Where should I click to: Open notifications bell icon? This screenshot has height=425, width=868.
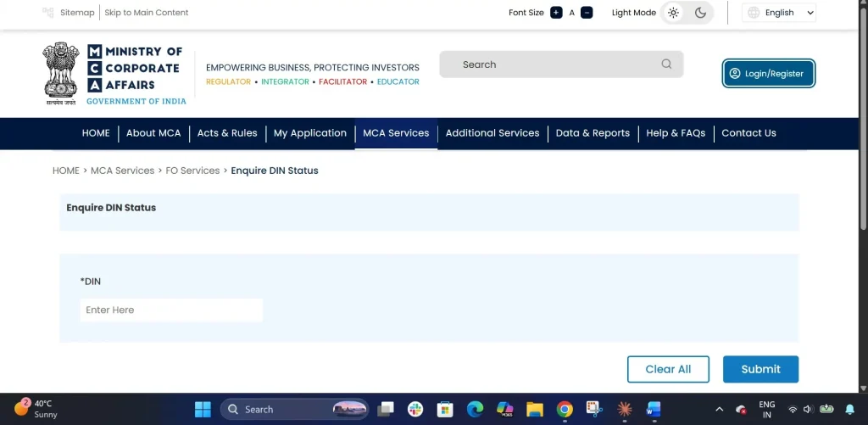(849, 410)
